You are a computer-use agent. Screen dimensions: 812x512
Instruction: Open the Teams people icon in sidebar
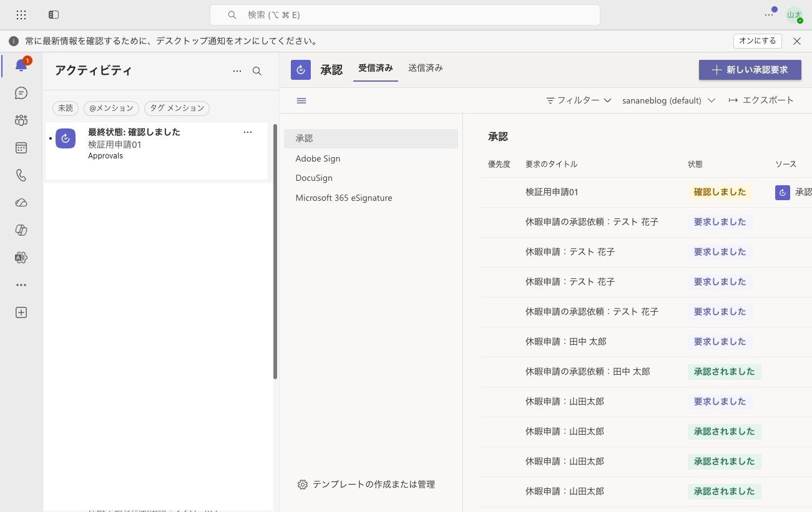[21, 120]
